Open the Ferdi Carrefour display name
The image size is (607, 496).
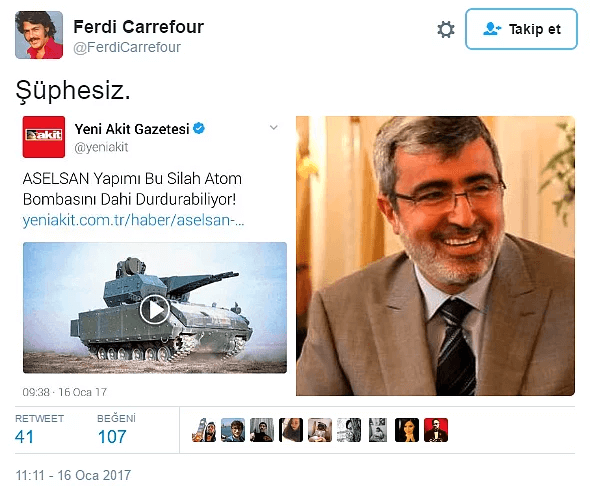coord(139,27)
